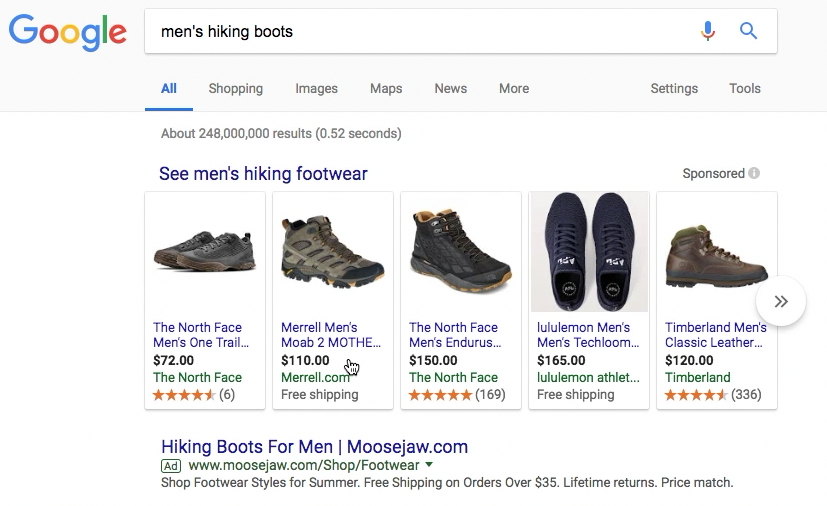827x506 pixels.
Task: Open the Maps tab
Action: [x=386, y=89]
